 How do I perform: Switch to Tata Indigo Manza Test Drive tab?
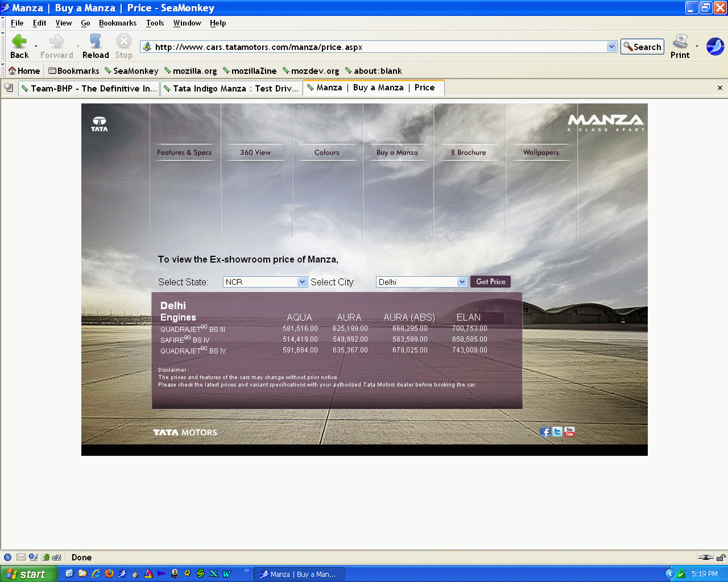point(231,89)
